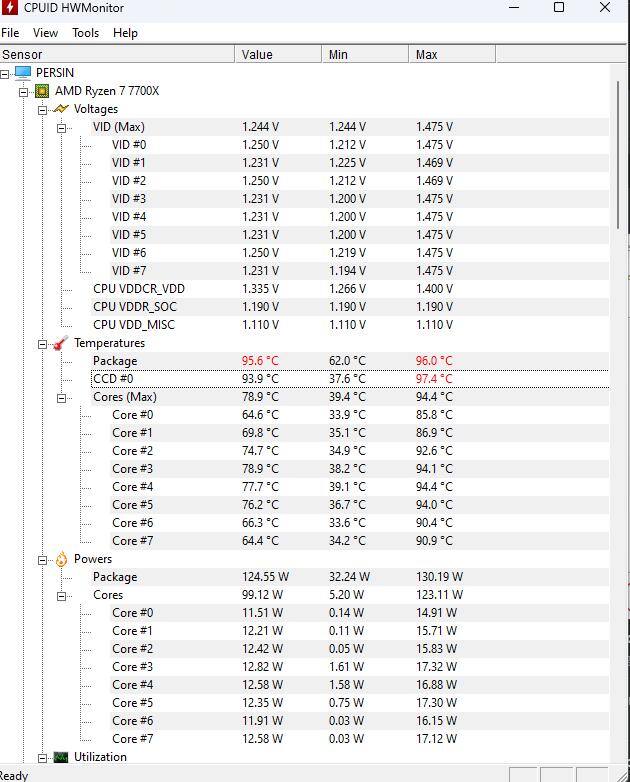630x782 pixels.
Task: Click the 97.4 °C CCD max value
Action: click(x=434, y=379)
